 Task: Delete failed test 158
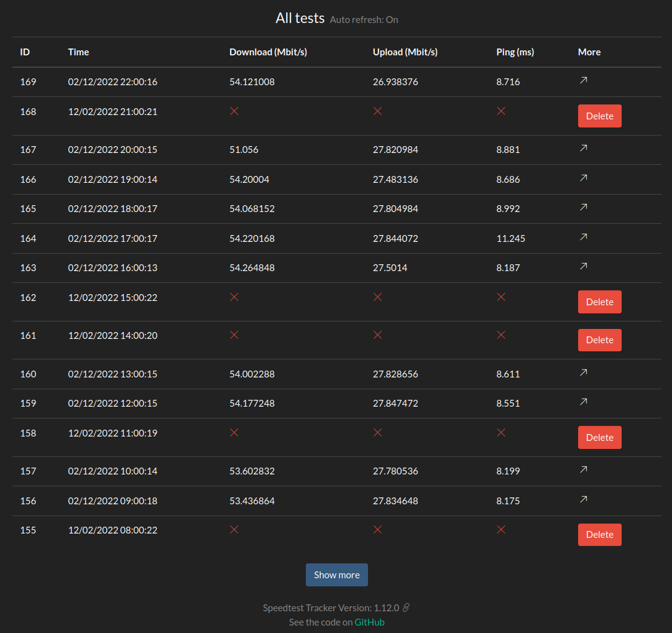click(x=599, y=437)
